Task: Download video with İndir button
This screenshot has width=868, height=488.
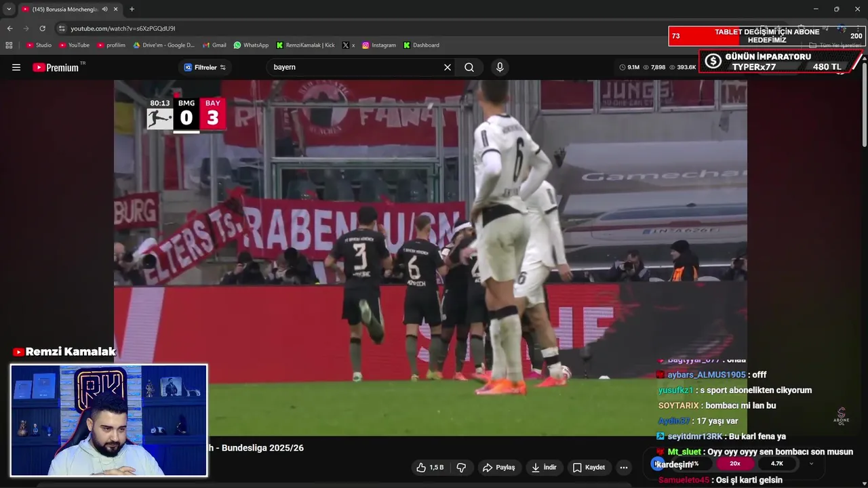Action: [x=544, y=468]
